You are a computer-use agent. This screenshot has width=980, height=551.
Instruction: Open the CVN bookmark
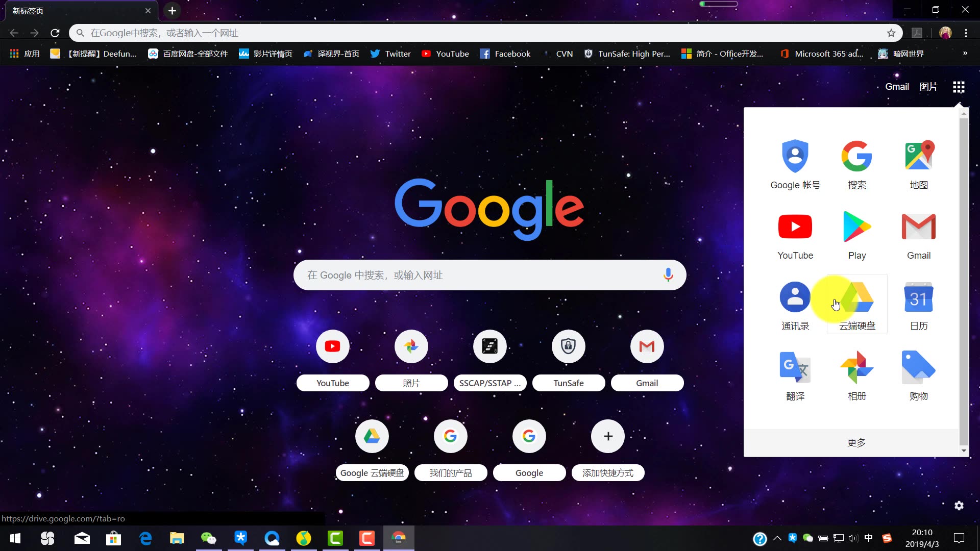(557, 54)
